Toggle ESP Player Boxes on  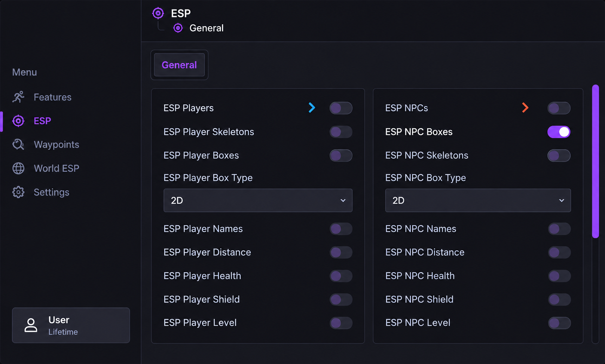point(341,155)
